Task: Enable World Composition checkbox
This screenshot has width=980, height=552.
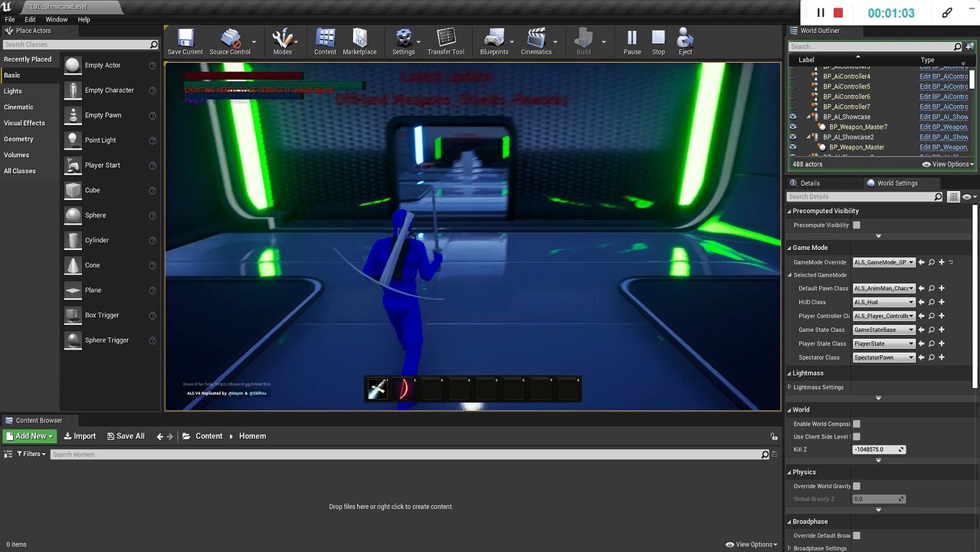Action: click(x=857, y=424)
